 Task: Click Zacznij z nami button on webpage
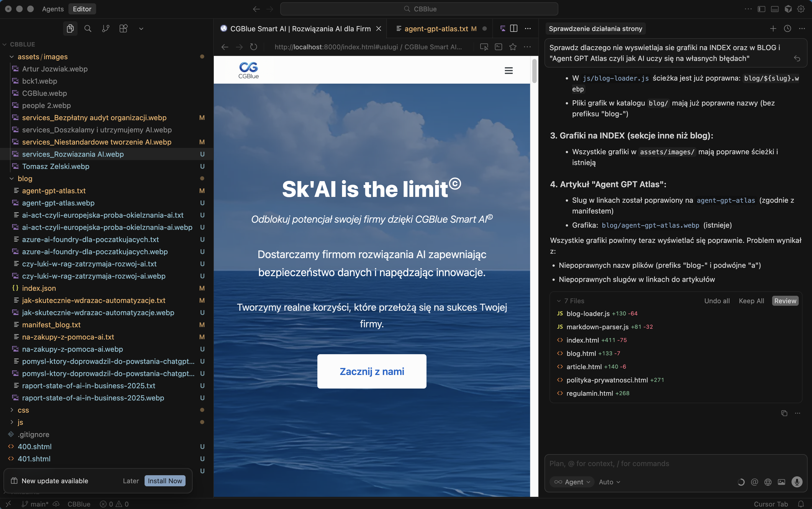(x=372, y=371)
